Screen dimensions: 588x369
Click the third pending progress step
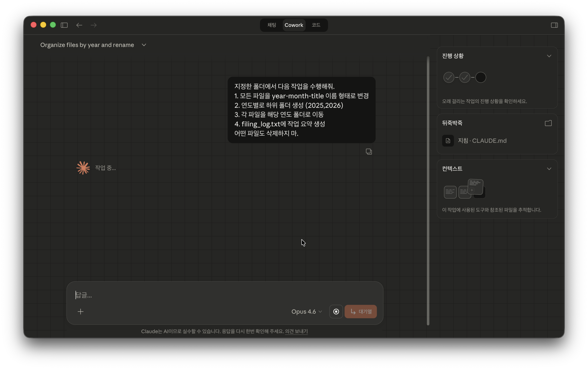point(480,78)
